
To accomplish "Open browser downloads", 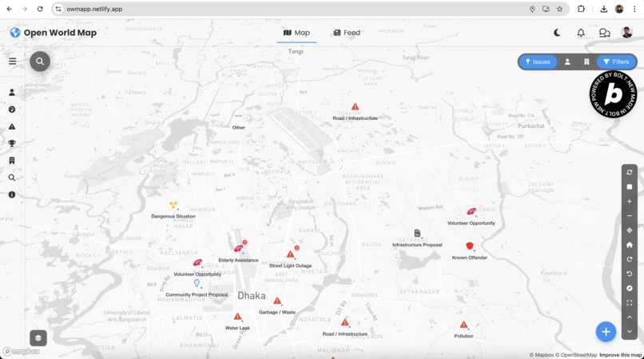I will [603, 9].
